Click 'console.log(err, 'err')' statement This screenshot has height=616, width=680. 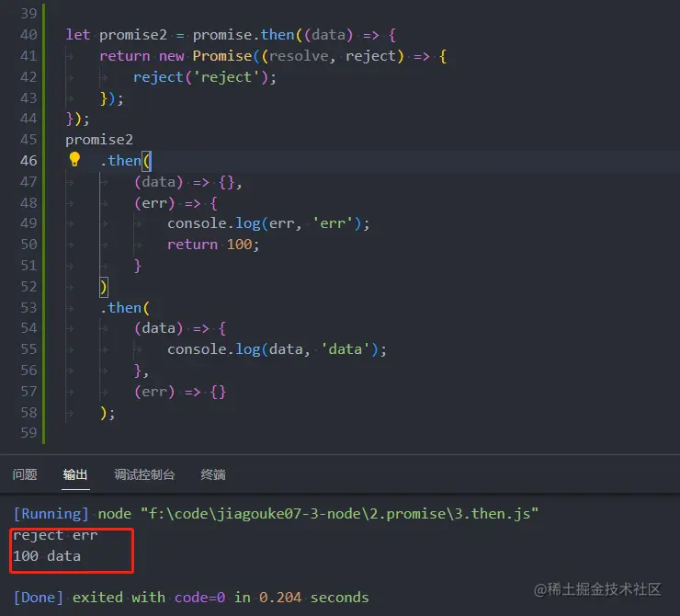pos(268,223)
